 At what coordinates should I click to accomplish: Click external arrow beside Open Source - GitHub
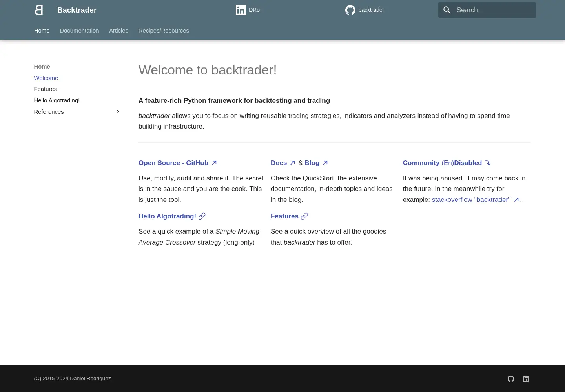tap(214, 163)
